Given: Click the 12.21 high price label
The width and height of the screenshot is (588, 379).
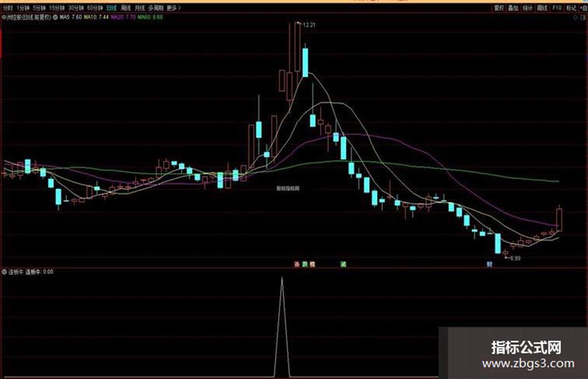Looking at the screenshot, I should [309, 25].
